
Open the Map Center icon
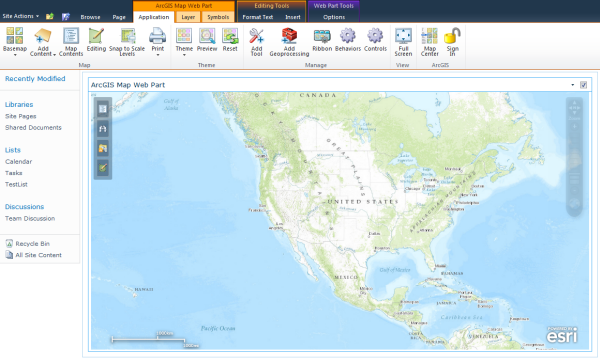click(429, 41)
